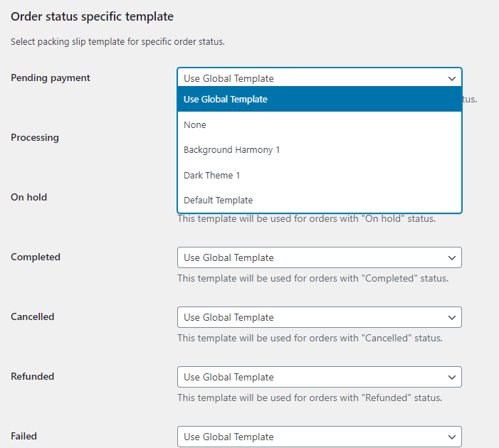Click the 'Pending payment' field label
Image resolution: width=499 pixels, height=448 pixels.
[x=51, y=78]
